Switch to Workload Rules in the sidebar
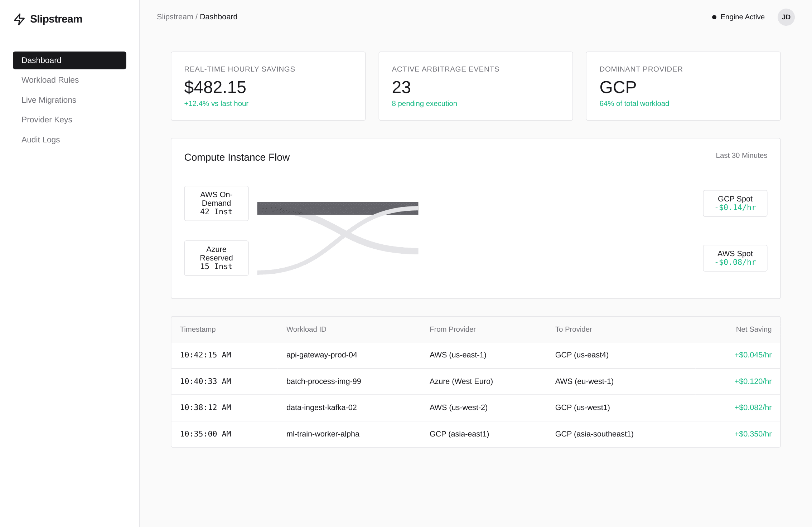Viewport: 812px width, 527px height. tap(50, 80)
